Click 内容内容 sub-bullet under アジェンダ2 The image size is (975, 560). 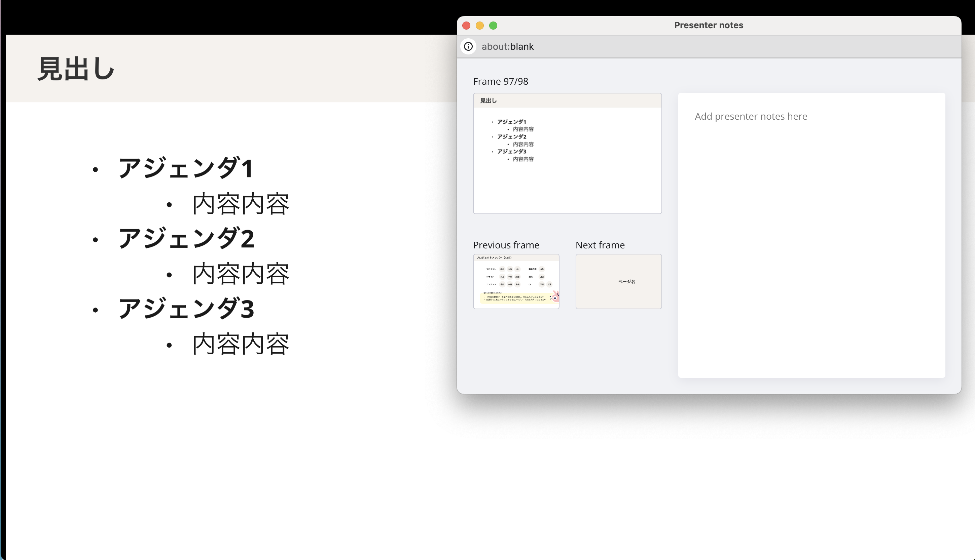tap(240, 274)
